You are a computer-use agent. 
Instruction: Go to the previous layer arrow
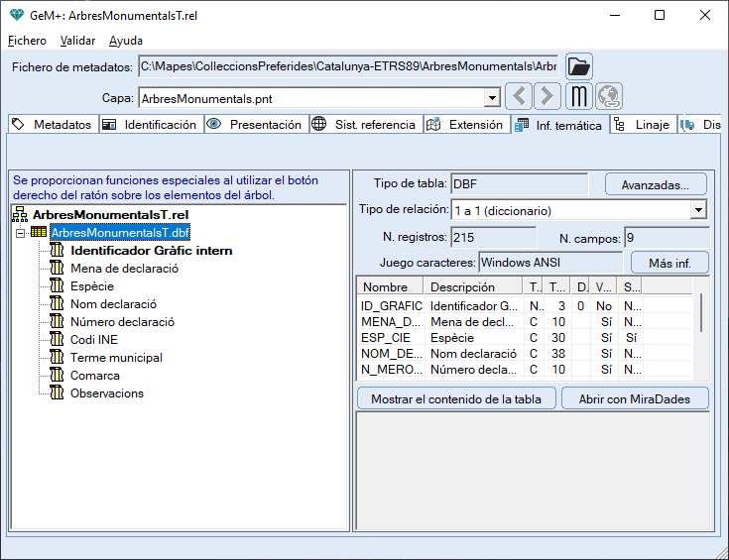pyautogui.click(x=519, y=97)
